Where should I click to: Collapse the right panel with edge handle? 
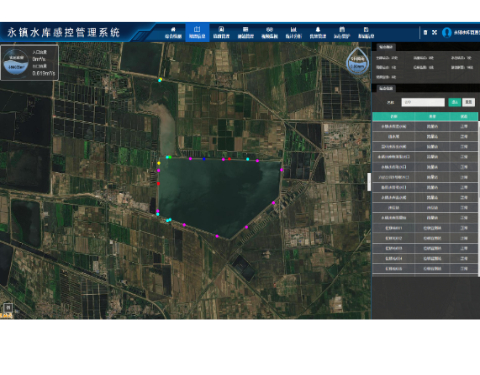369,182
